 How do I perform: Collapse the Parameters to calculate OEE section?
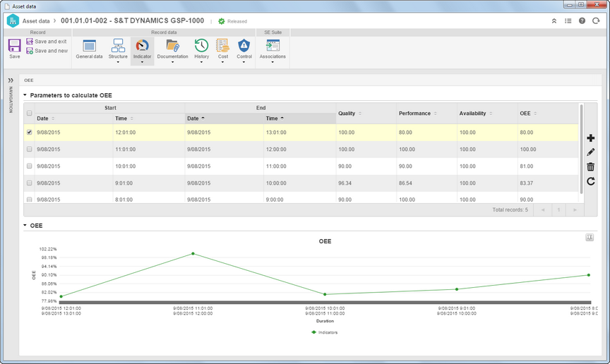pos(25,95)
